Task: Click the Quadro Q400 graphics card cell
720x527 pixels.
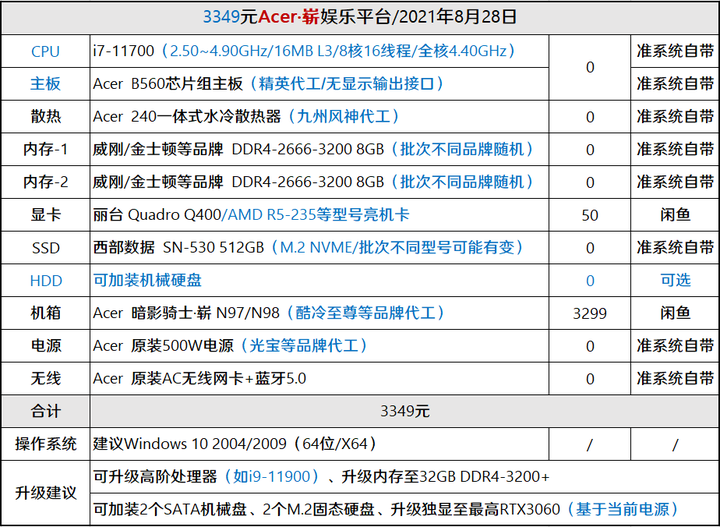Action: pos(319,215)
